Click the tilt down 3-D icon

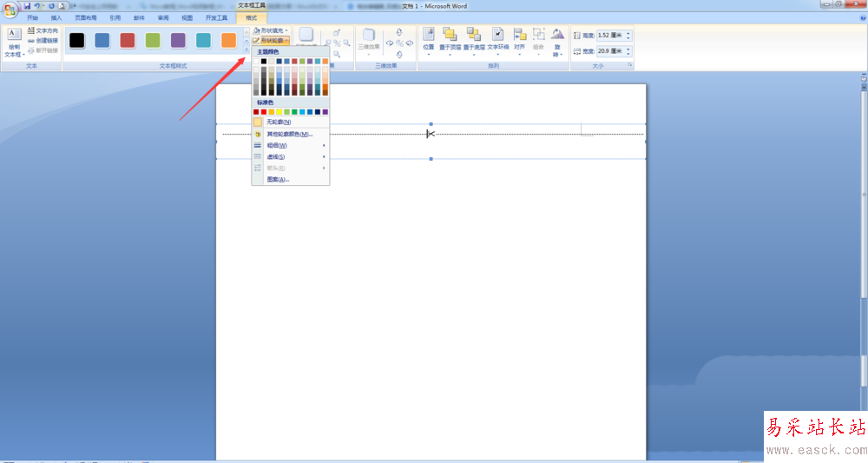[399, 54]
